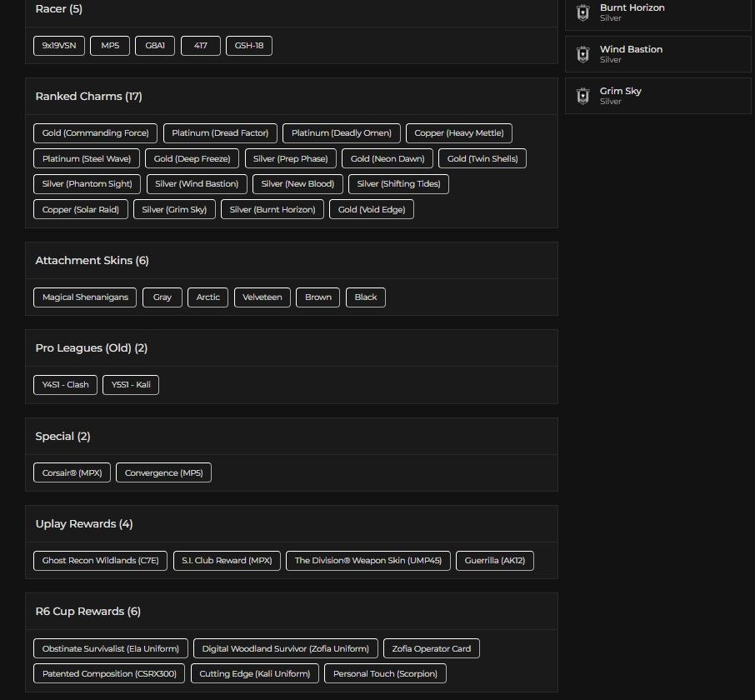Choose Guerrilla (AK12) reward tag
Viewport: 755px width, 700px height.
495,561
